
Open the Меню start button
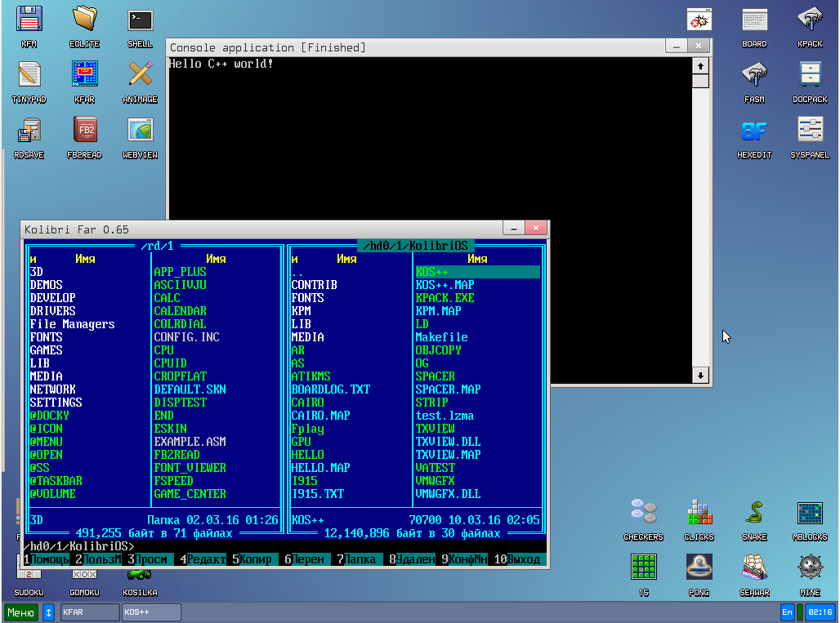(x=21, y=612)
